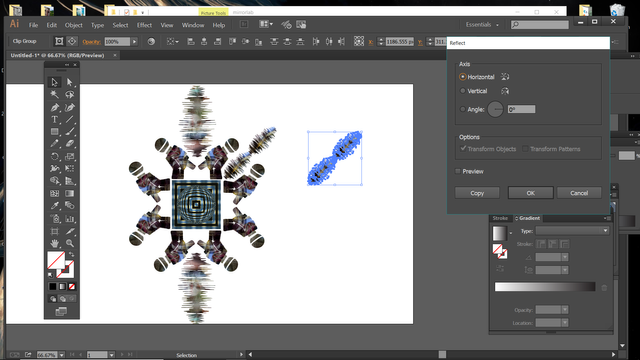Open gradient Location dropdown
Screen dimensions: 640x360
(565, 323)
